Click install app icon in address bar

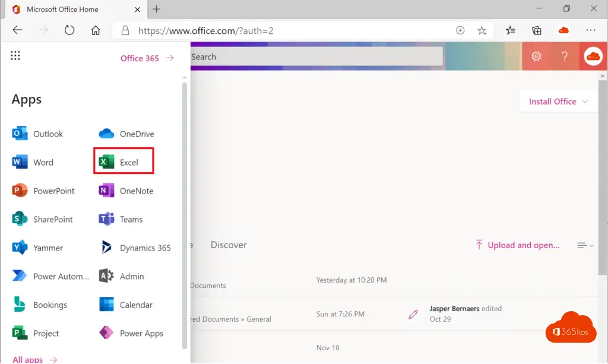click(460, 31)
